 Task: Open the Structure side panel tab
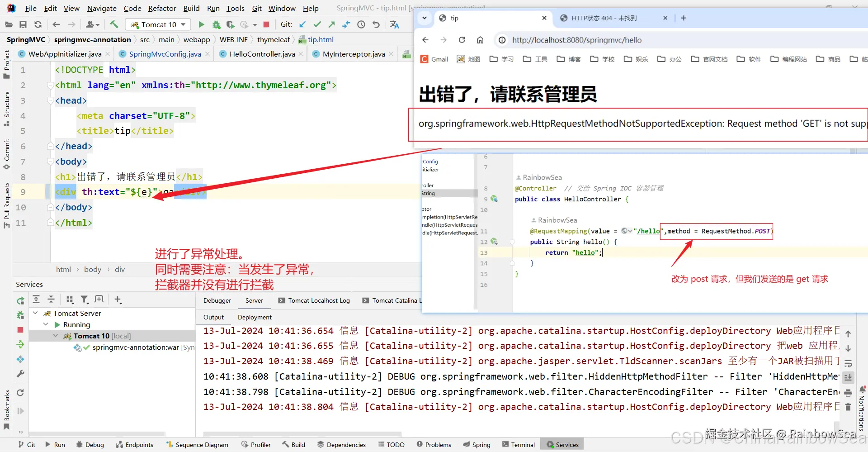click(x=6, y=109)
